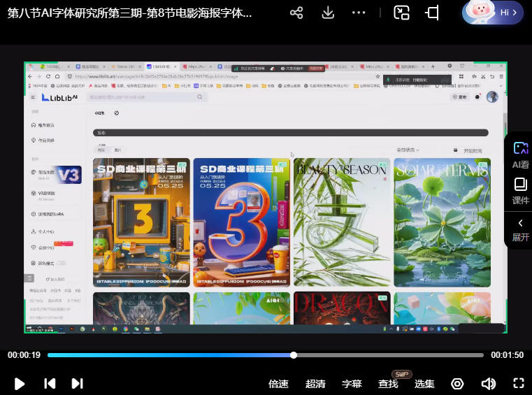
Task: Open the 选集 episode list
Action: [424, 384]
